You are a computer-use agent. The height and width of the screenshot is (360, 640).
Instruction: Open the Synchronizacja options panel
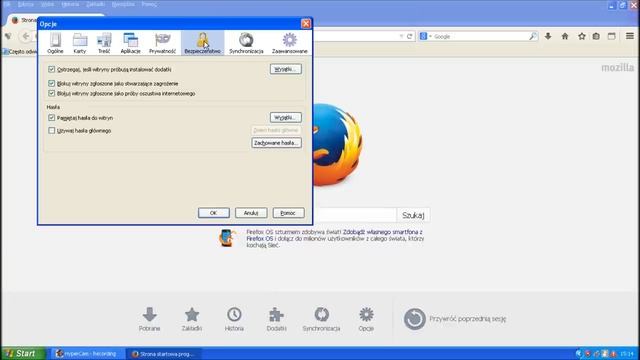[x=246, y=43]
